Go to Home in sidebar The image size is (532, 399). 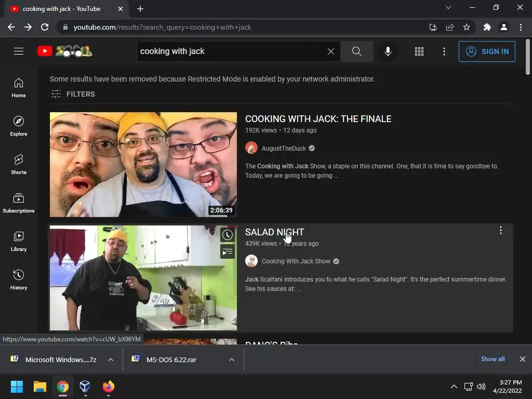19,87
